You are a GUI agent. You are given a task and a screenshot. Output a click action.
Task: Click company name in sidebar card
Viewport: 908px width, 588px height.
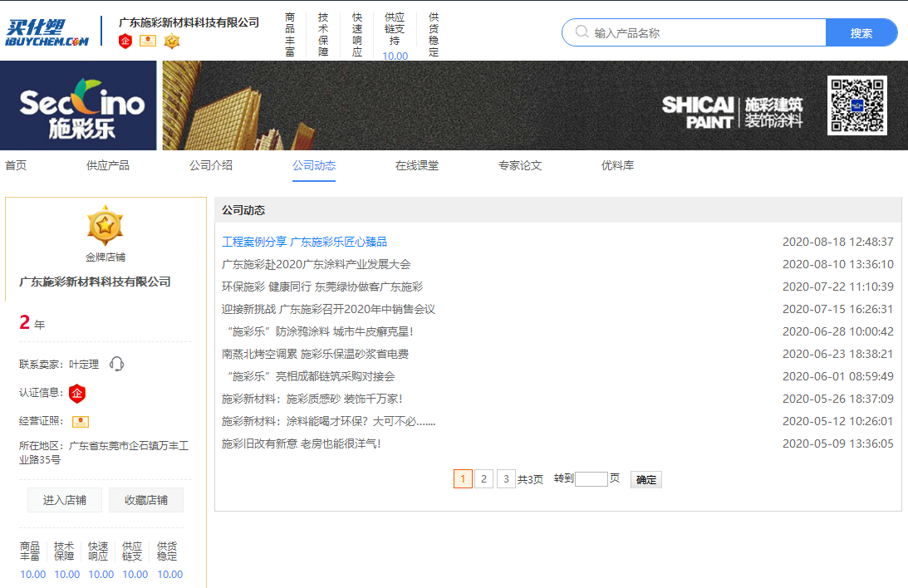pyautogui.click(x=95, y=282)
